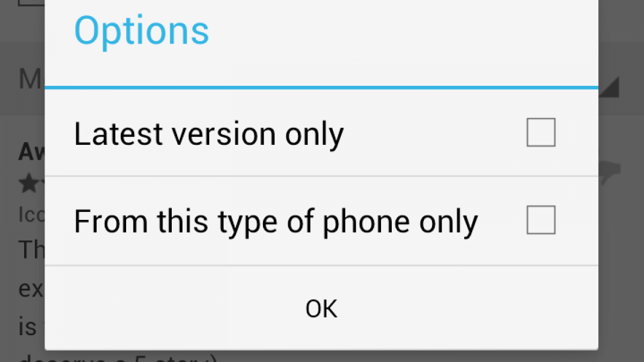Select the review line beginning with "ex"
Screen dimensions: 644x362
[x=32, y=290]
